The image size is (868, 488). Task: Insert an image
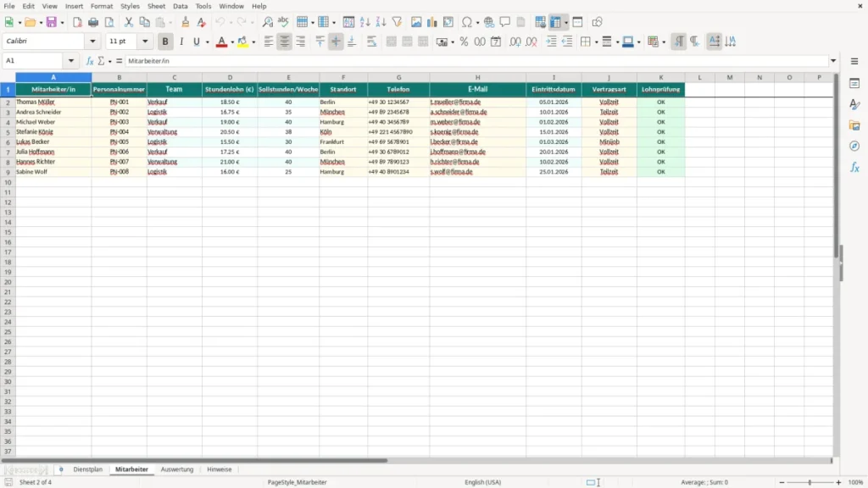click(x=416, y=22)
